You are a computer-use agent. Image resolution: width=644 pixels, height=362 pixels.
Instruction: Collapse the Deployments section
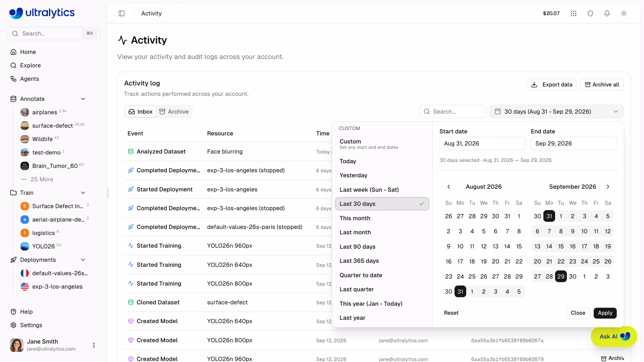83,260
